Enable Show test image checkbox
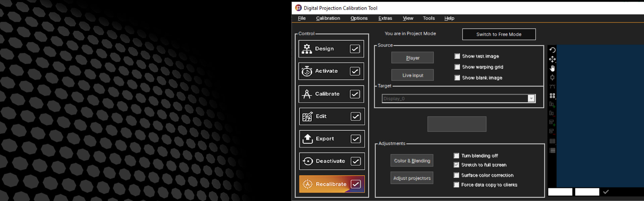This screenshot has width=644, height=201. pyautogui.click(x=457, y=56)
